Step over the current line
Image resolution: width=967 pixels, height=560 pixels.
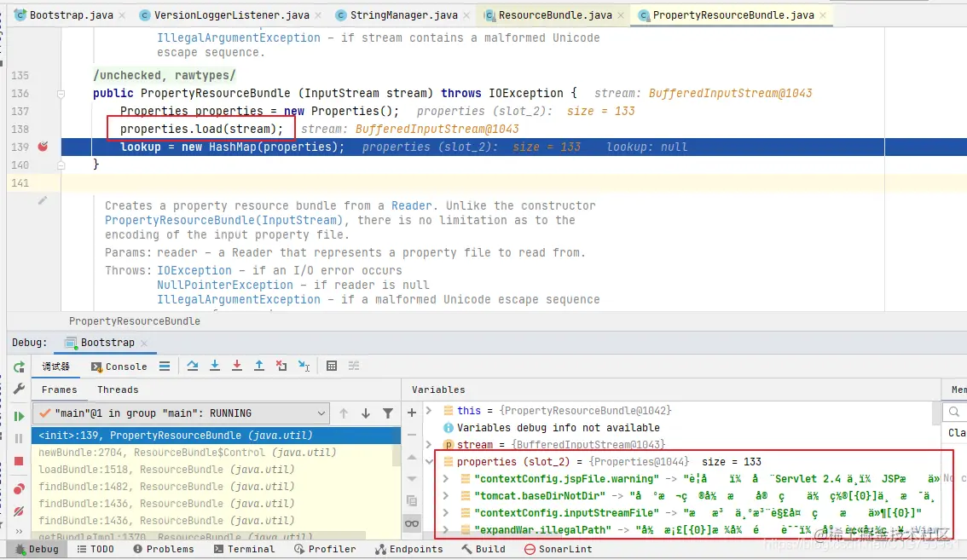pos(193,367)
